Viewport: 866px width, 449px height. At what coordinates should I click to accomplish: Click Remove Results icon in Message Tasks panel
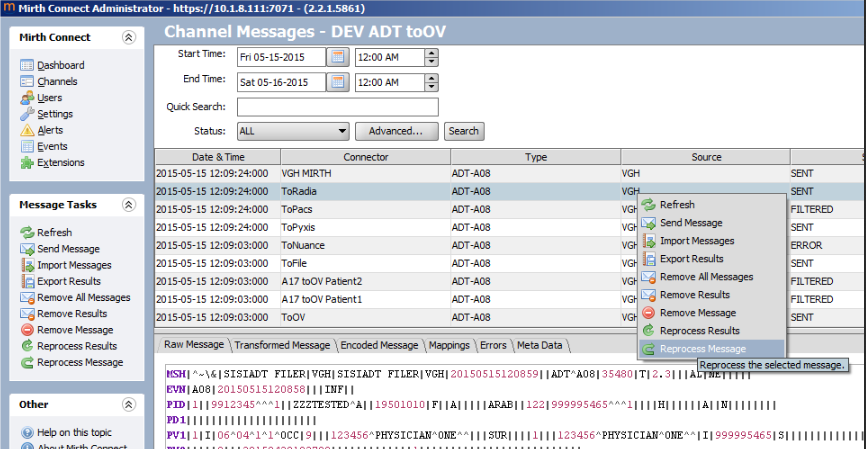pos(27,314)
